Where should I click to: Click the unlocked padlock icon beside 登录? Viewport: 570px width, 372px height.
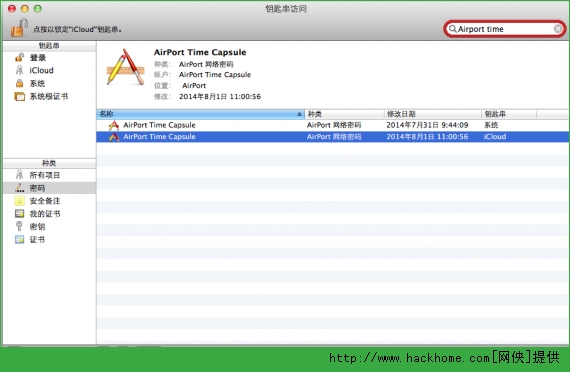pos(19,57)
